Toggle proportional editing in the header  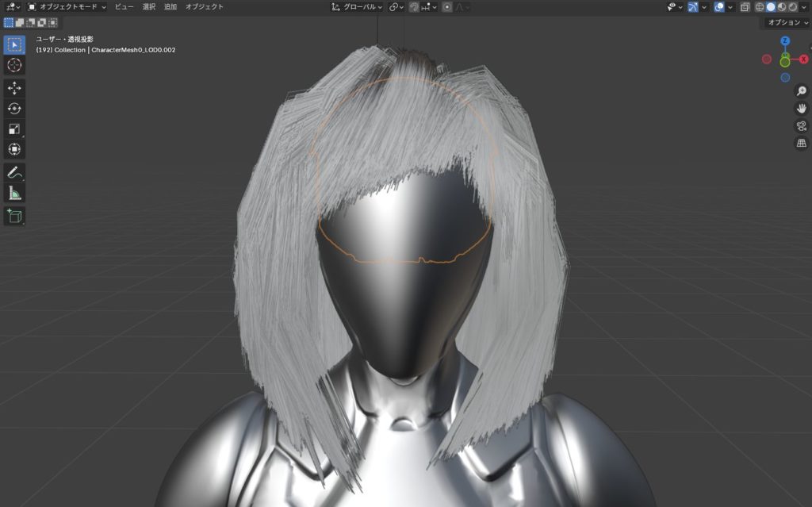[447, 7]
